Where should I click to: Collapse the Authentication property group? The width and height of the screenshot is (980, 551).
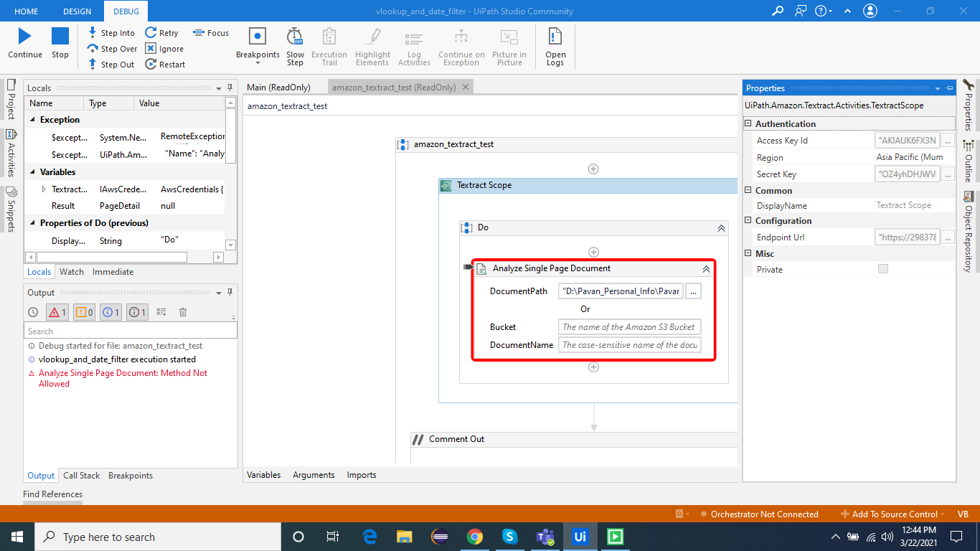click(x=748, y=124)
